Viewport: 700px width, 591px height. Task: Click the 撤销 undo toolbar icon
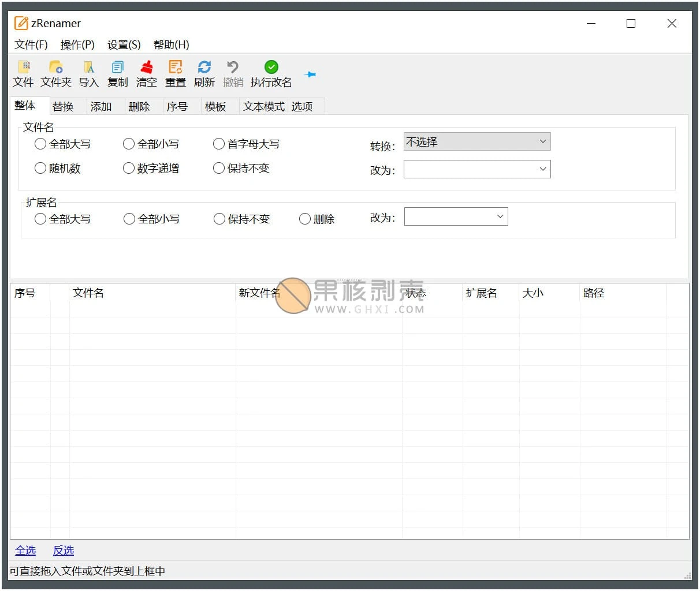(x=233, y=67)
